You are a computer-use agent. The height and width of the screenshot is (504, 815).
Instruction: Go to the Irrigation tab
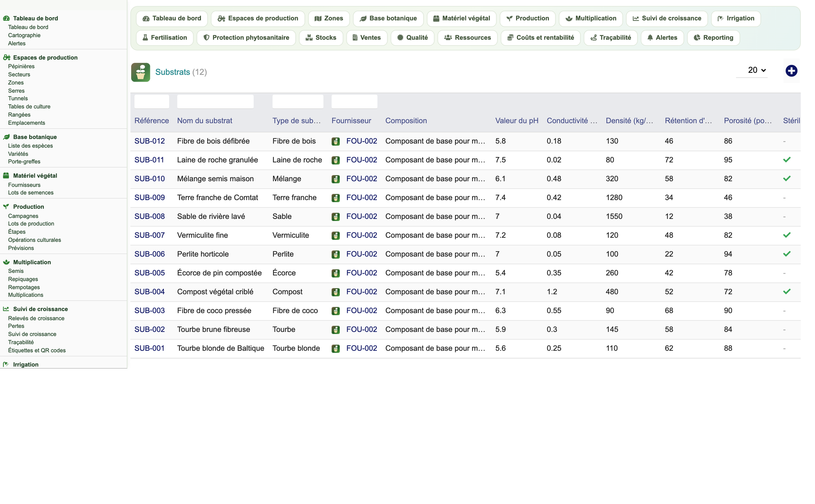click(736, 18)
